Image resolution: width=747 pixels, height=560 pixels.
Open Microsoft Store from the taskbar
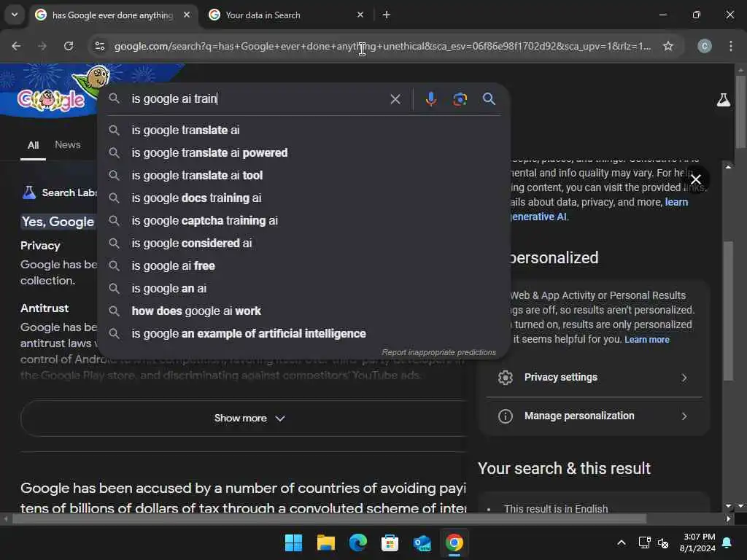click(x=390, y=542)
